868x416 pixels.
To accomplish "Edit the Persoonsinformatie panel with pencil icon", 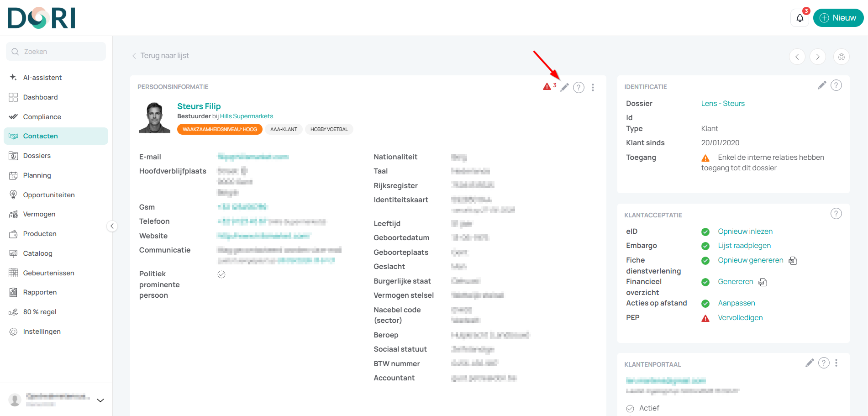I will coord(565,87).
